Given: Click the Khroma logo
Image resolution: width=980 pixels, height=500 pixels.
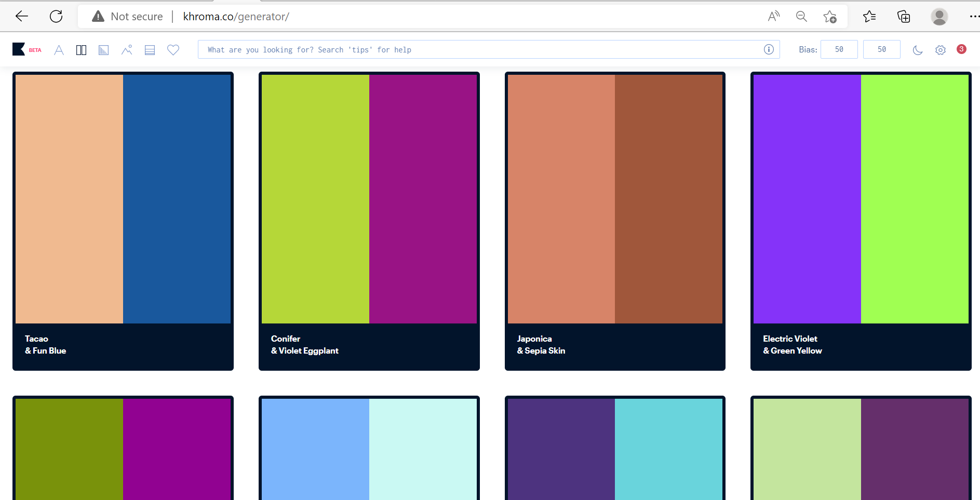Looking at the screenshot, I should pyautogui.click(x=19, y=49).
